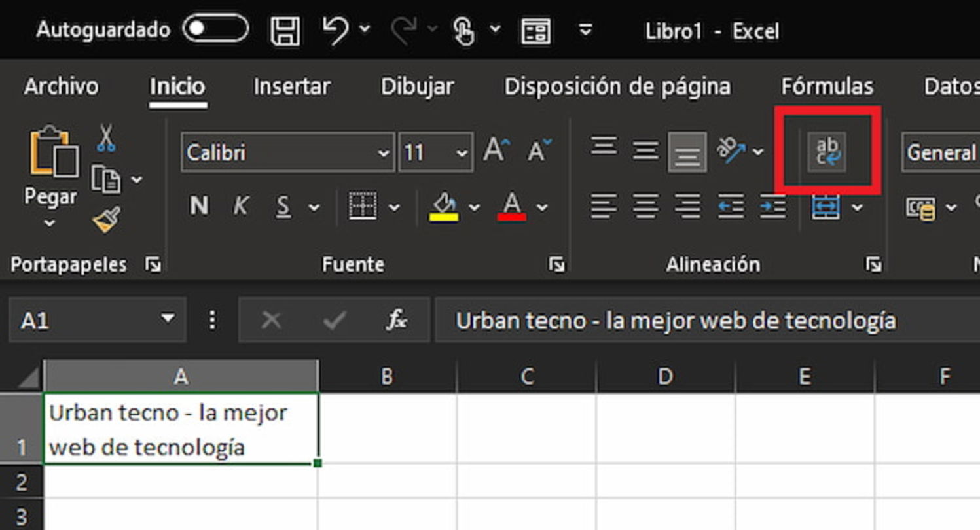Click Align right icon
This screenshot has width=980, height=530.
(x=687, y=207)
